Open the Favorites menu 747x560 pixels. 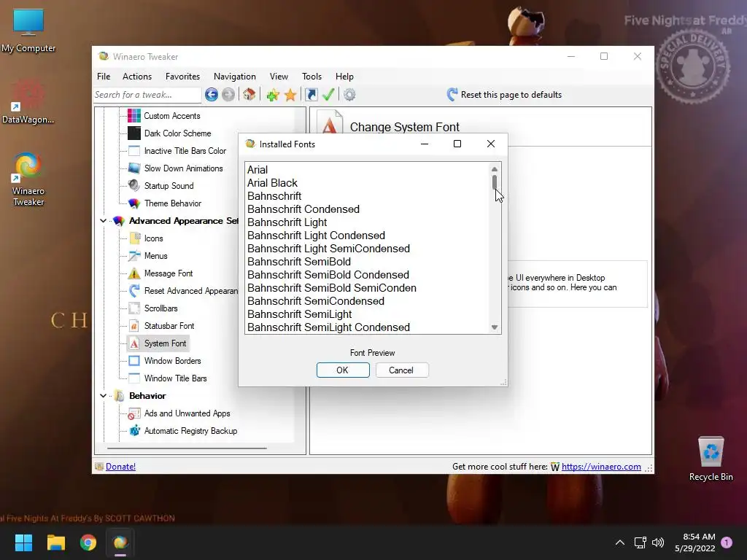pos(182,76)
